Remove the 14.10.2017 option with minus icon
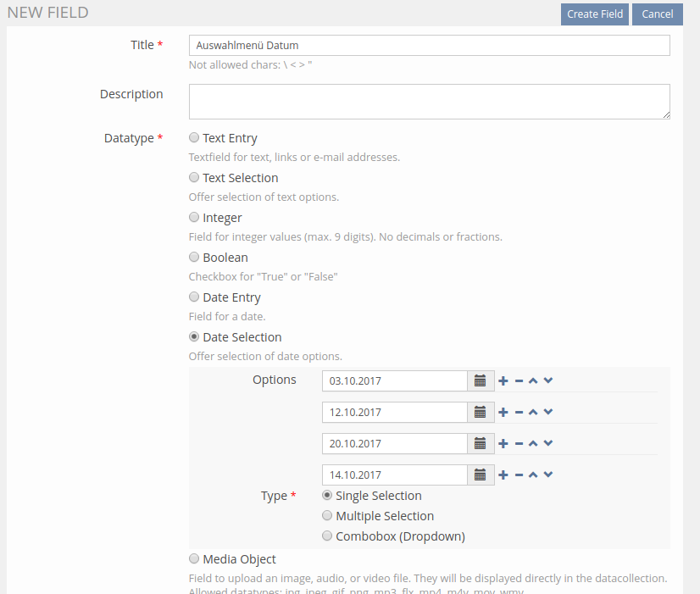The width and height of the screenshot is (700, 594). (x=519, y=475)
